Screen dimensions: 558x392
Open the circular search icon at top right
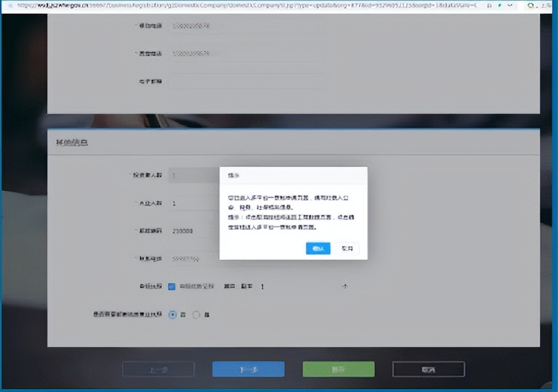tap(530, 6)
